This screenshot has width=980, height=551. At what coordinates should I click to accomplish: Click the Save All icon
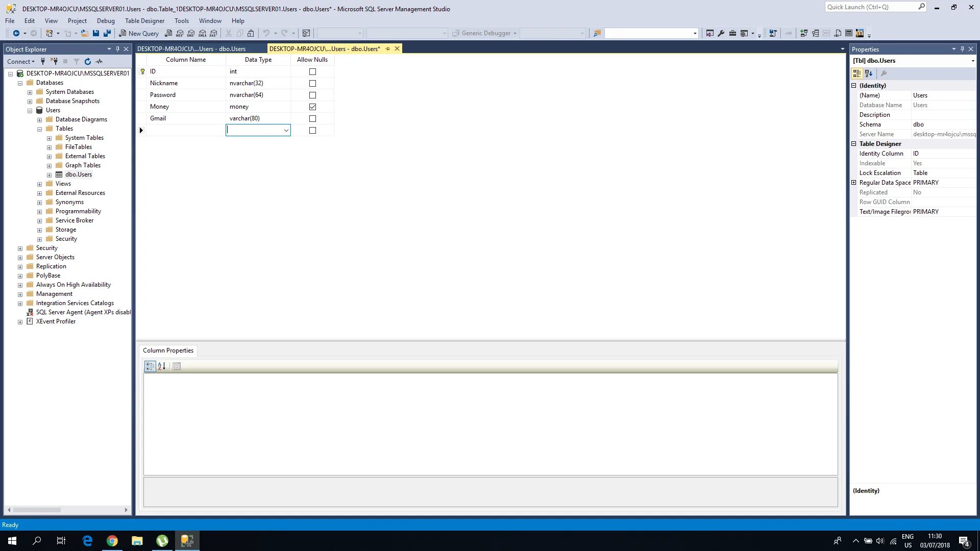coord(107,33)
